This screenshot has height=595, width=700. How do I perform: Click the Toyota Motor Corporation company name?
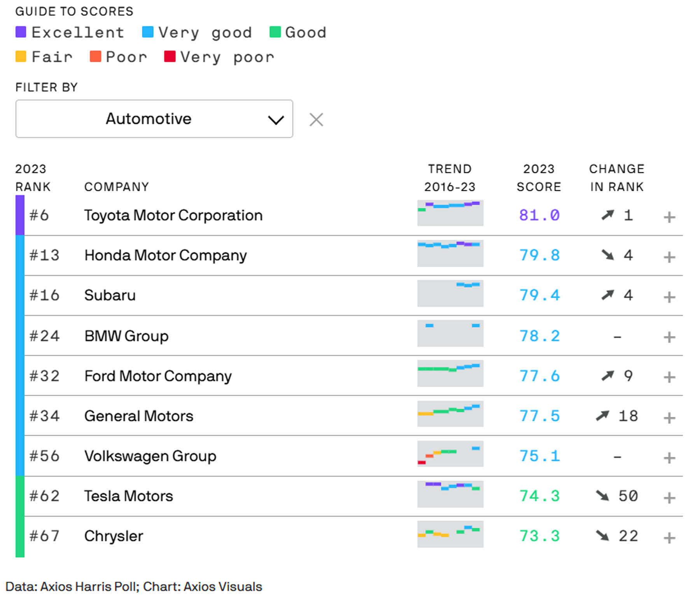173,215
